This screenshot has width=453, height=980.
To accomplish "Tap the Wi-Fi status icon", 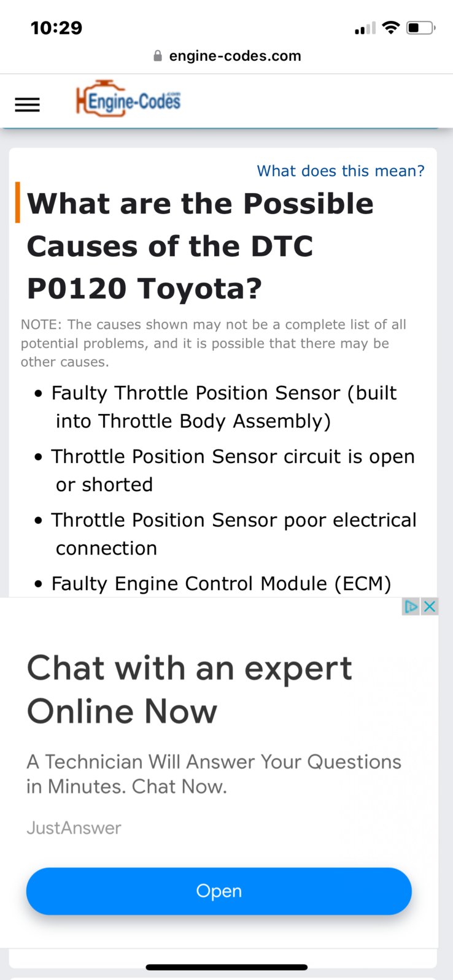I will coord(390,28).
